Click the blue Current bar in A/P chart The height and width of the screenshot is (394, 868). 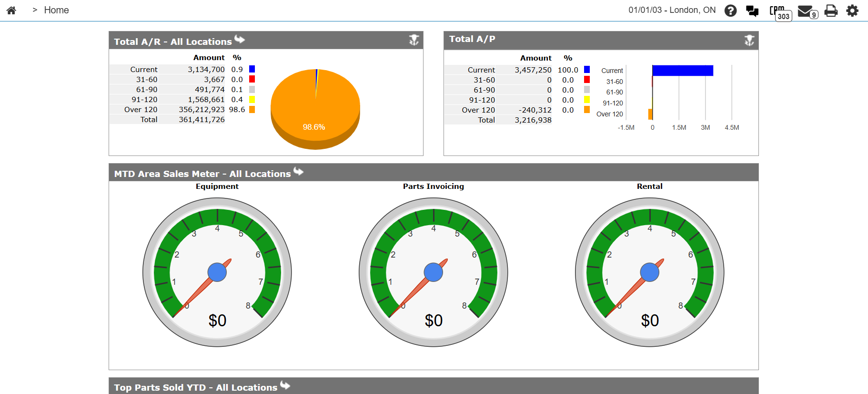682,71
